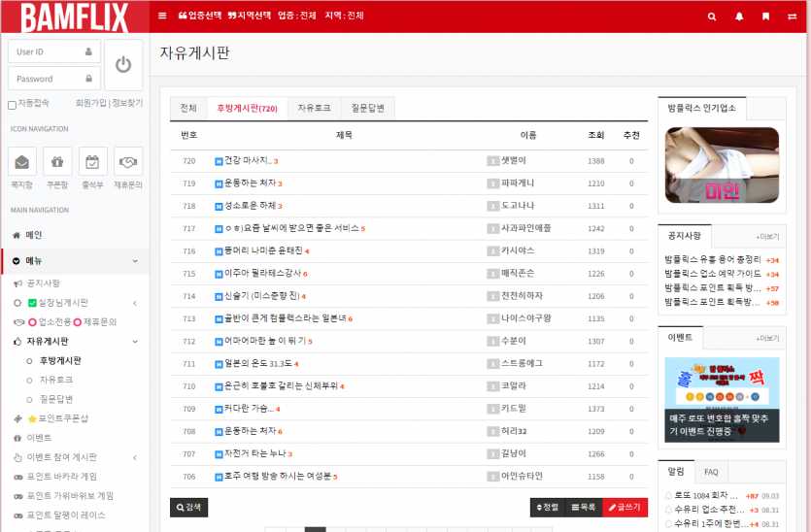The width and height of the screenshot is (811, 532).
Task: Click the 목록 list button
Action: (584, 508)
